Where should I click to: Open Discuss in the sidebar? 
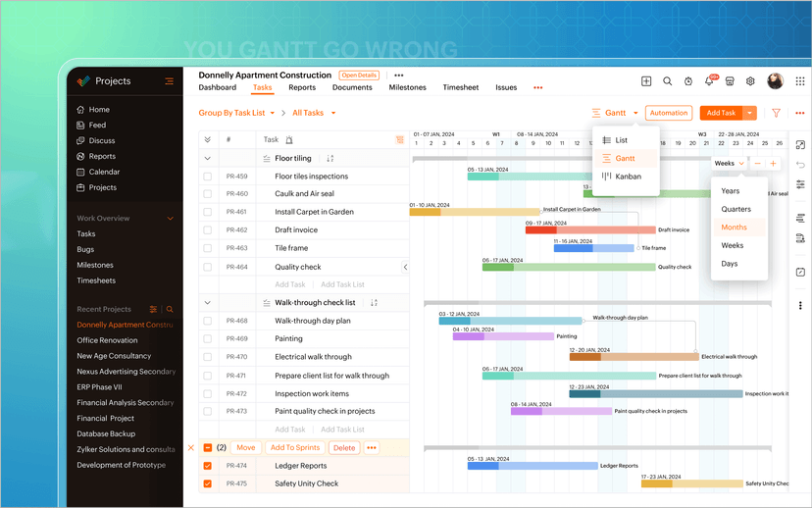96,140
